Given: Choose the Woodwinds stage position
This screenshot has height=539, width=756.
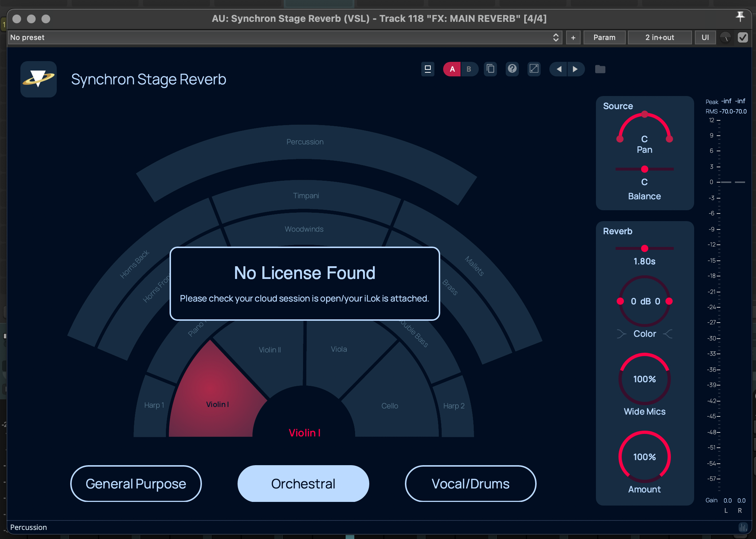Looking at the screenshot, I should pos(304,229).
